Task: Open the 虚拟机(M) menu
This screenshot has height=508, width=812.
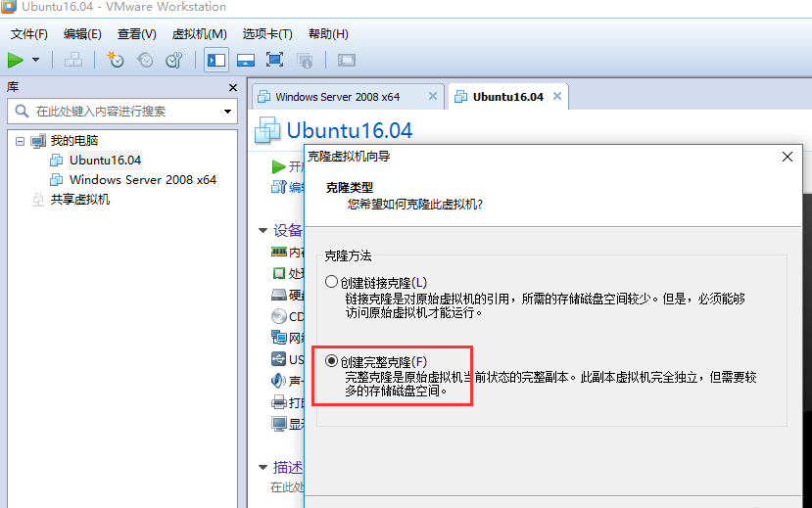Action: 200,34
